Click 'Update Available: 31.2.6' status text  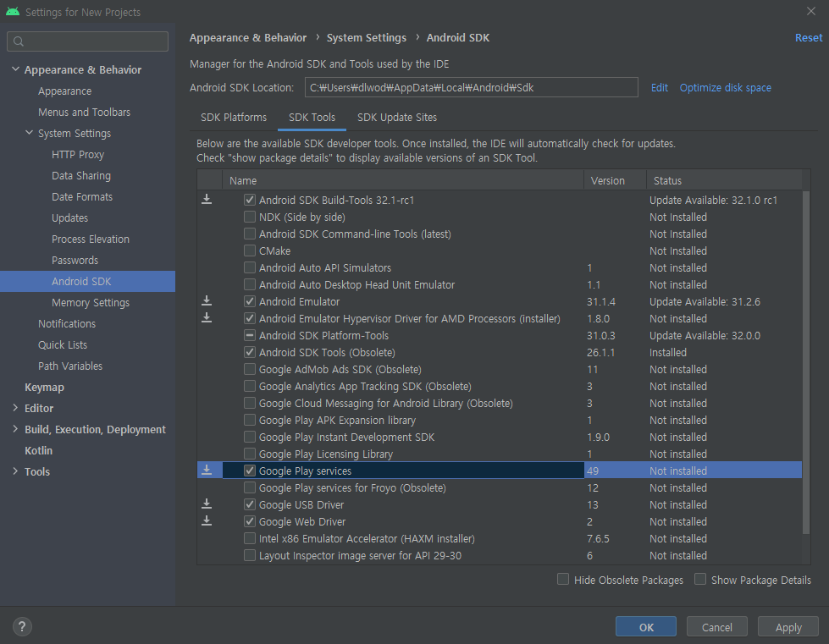point(705,301)
